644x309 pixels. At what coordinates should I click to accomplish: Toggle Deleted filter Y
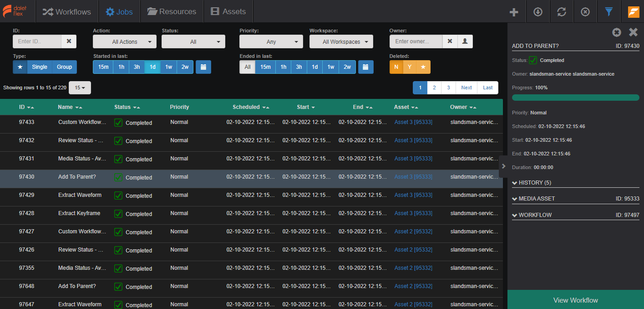pos(409,67)
